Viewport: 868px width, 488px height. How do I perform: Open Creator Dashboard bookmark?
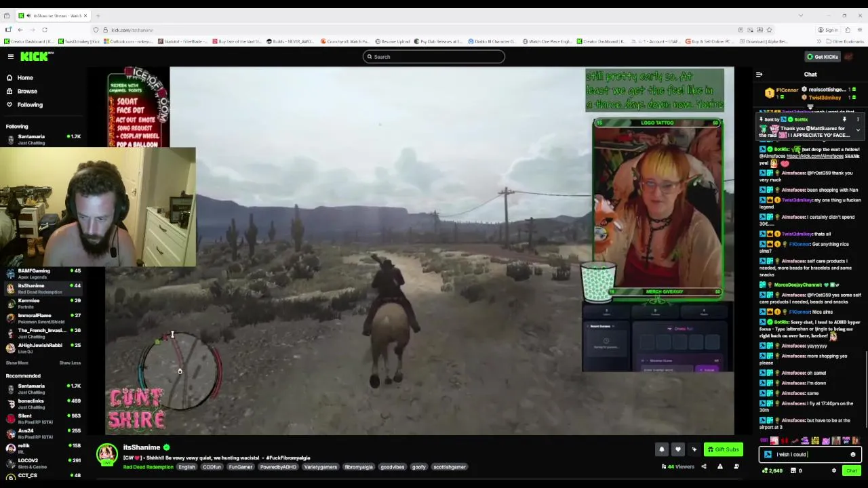29,41
